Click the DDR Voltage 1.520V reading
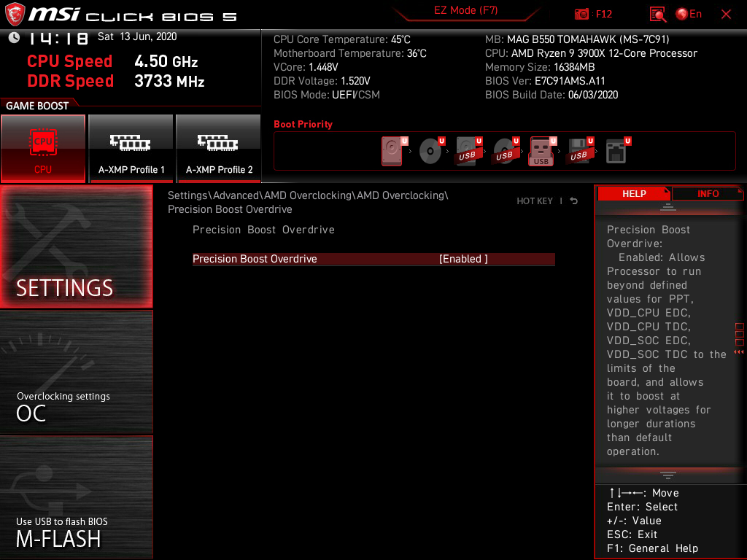747x560 pixels. click(322, 81)
